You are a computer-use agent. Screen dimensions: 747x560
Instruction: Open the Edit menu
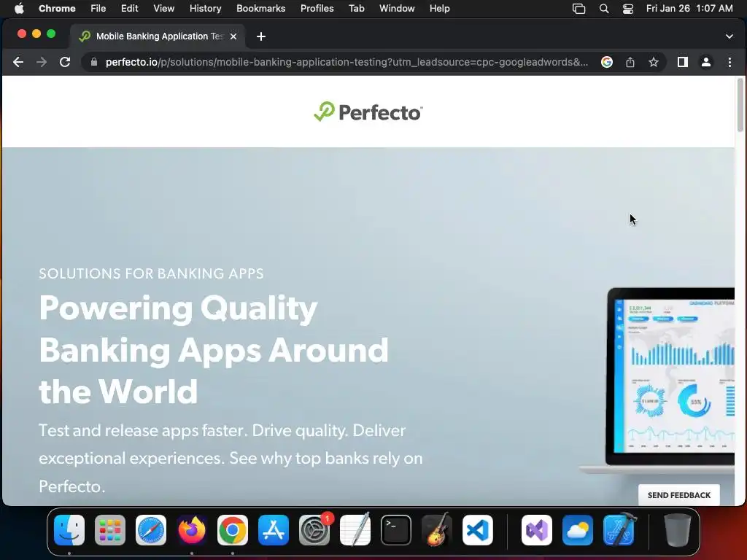click(x=129, y=8)
